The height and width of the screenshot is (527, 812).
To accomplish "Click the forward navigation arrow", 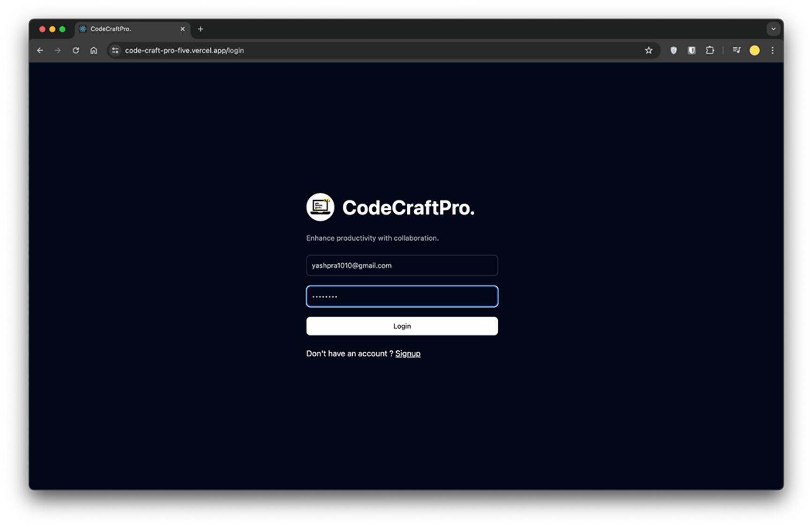I will pyautogui.click(x=58, y=51).
